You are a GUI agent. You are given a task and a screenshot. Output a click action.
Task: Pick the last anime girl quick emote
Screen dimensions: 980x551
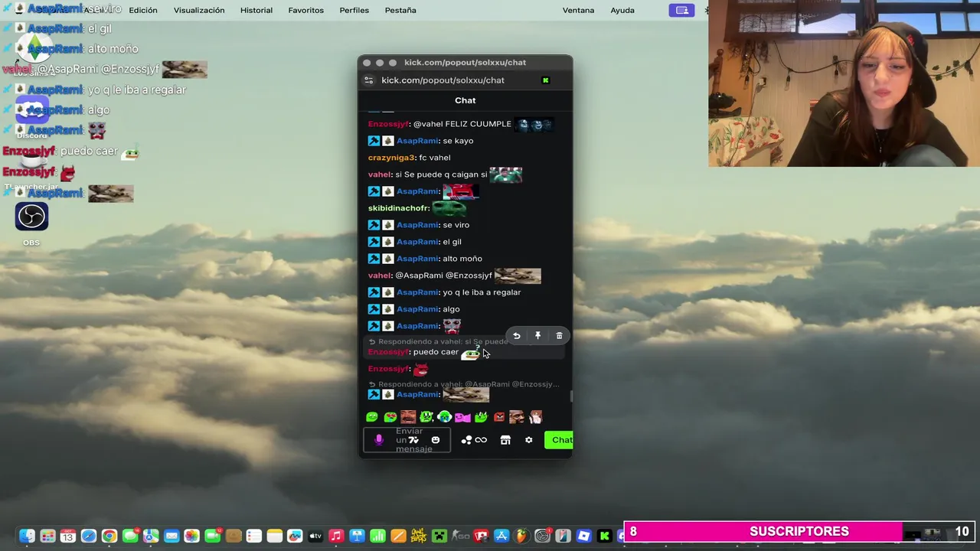pyautogui.click(x=535, y=417)
